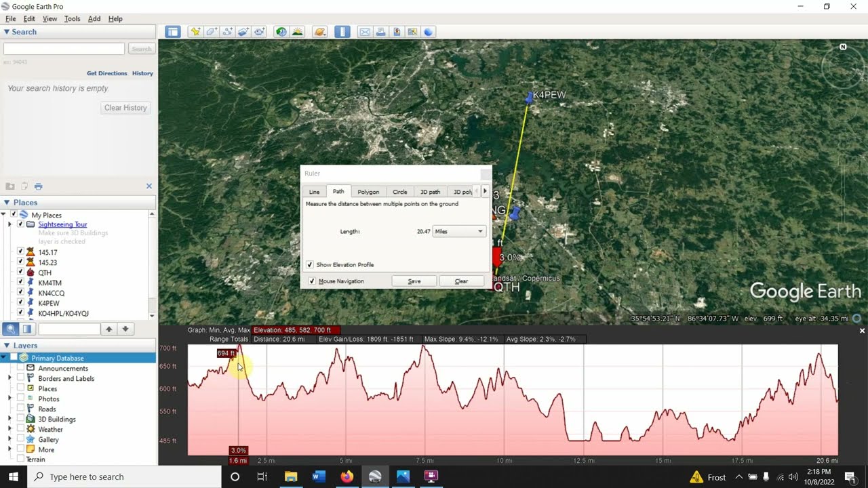
Task: Click the blue Google Earth web icon
Action: [x=428, y=32]
